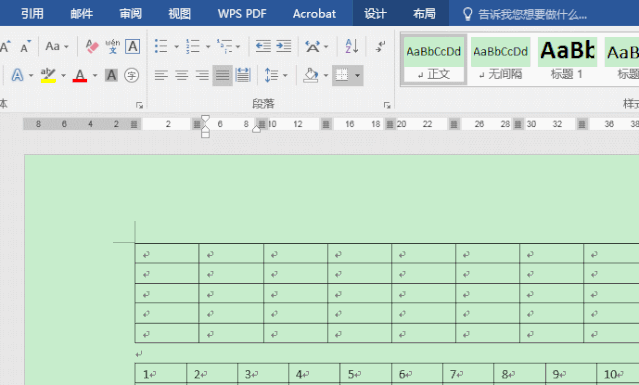The image size is (639, 385).
Task: Open line and paragraph spacing
Action: coord(271,75)
